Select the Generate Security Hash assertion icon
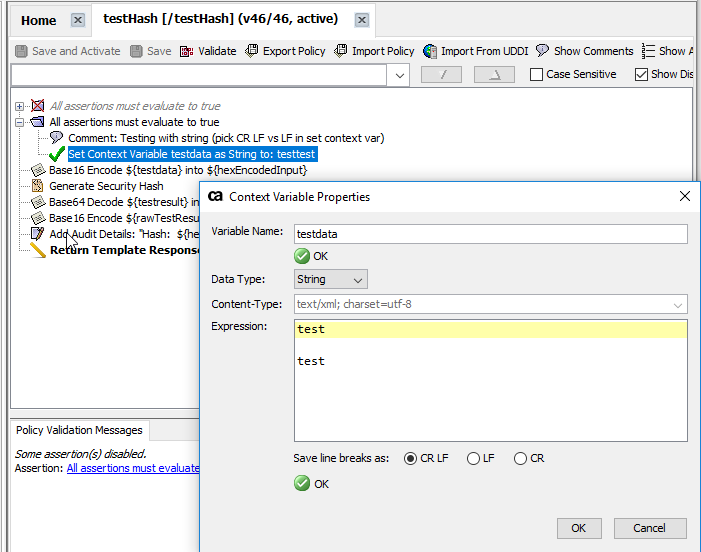The width and height of the screenshot is (701, 552). [38, 186]
